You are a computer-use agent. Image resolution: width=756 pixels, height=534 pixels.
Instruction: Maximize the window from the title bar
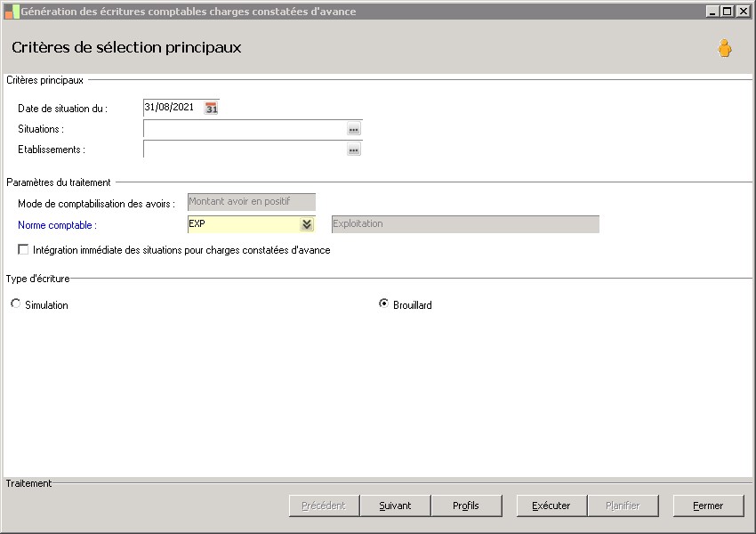click(728, 11)
